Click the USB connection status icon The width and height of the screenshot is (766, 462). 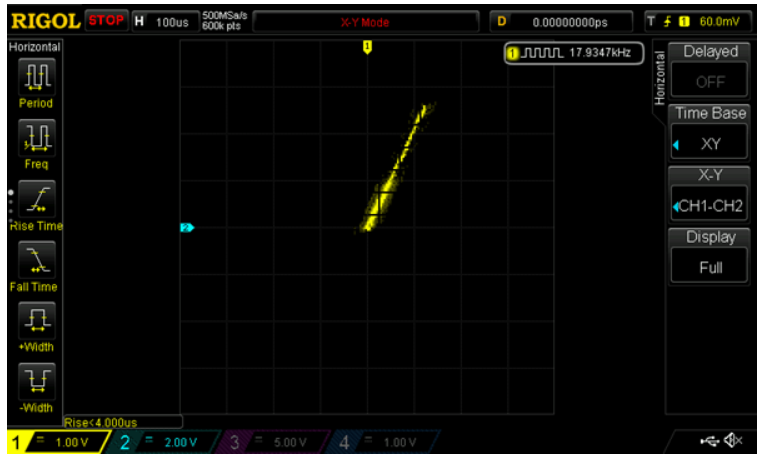point(710,441)
